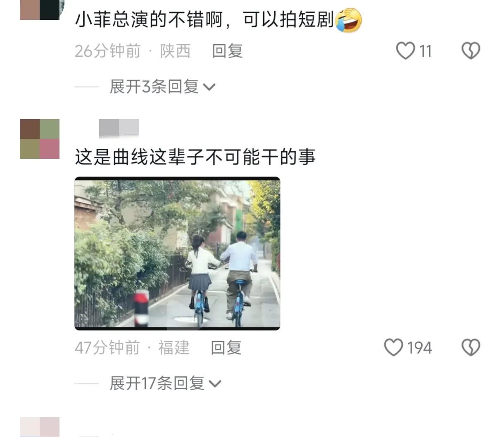504x437 pixels.
Task: Like the comment with 11 likes
Action: point(405,51)
